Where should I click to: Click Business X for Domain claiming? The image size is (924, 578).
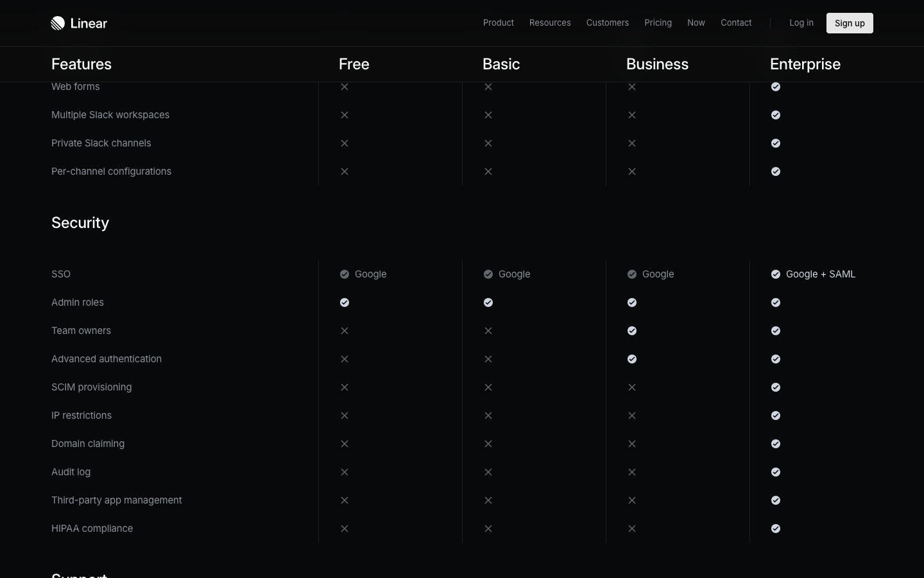tap(632, 444)
